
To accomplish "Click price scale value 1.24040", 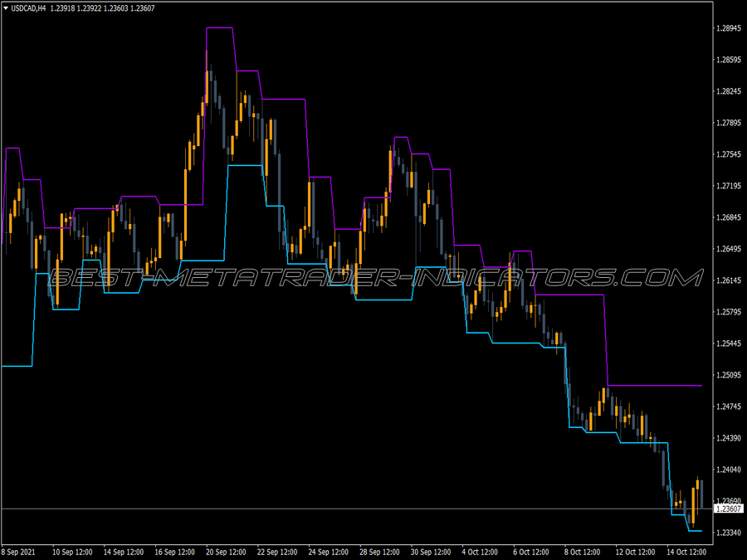I will [729, 470].
